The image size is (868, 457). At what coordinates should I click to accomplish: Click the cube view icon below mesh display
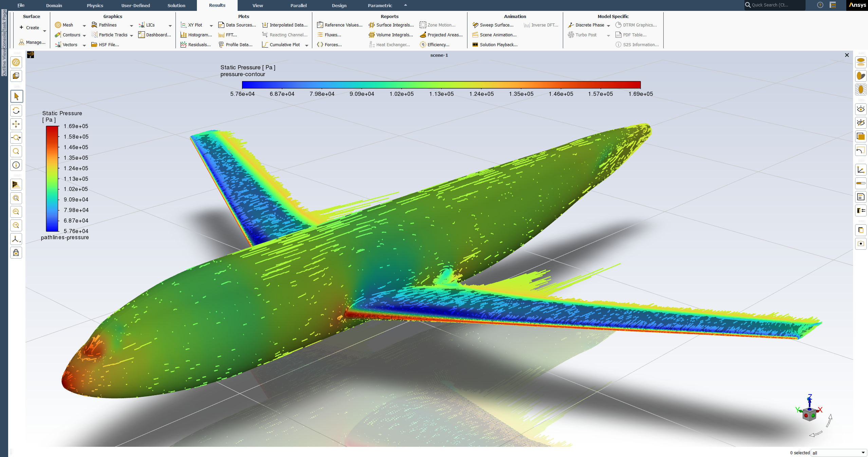click(16, 76)
